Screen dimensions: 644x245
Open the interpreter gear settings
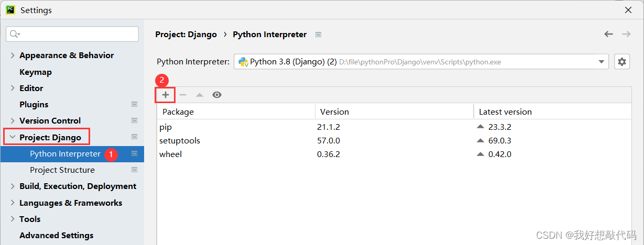pos(622,62)
